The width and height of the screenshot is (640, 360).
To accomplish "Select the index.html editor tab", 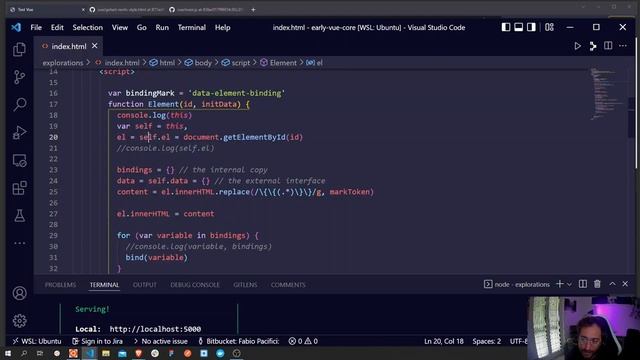I will 69,46.
